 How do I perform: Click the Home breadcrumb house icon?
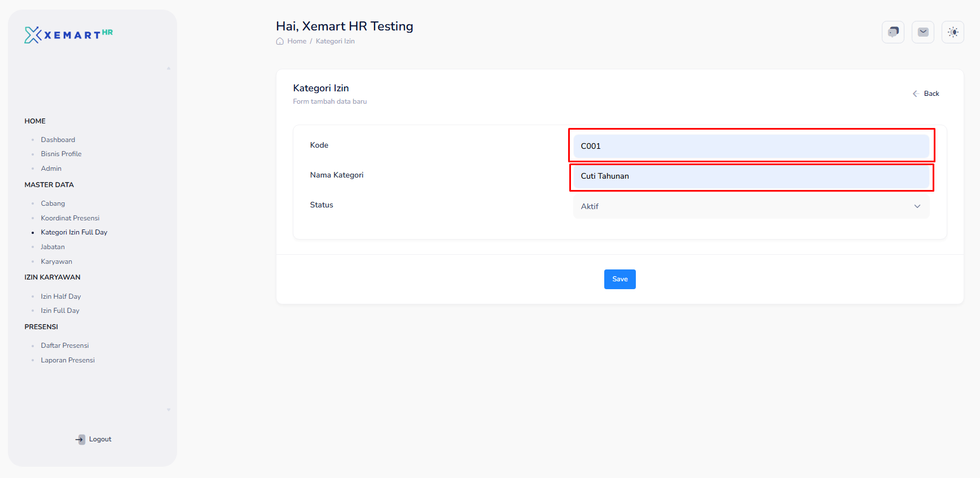click(x=280, y=41)
